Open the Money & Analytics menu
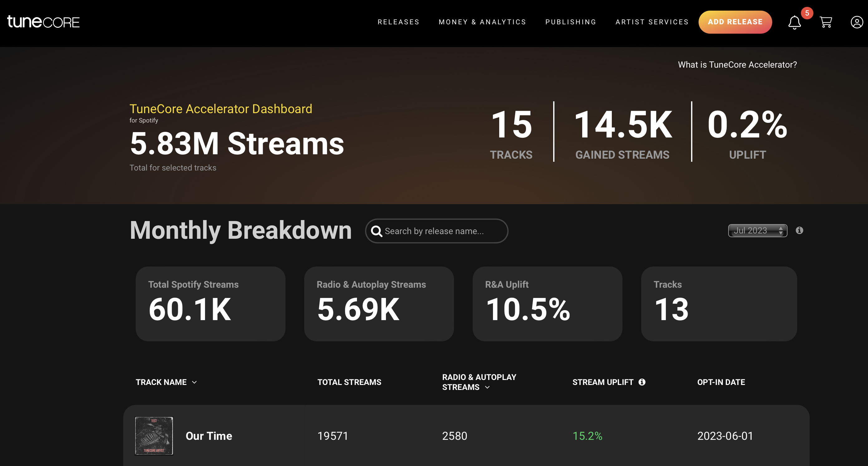 pos(482,22)
